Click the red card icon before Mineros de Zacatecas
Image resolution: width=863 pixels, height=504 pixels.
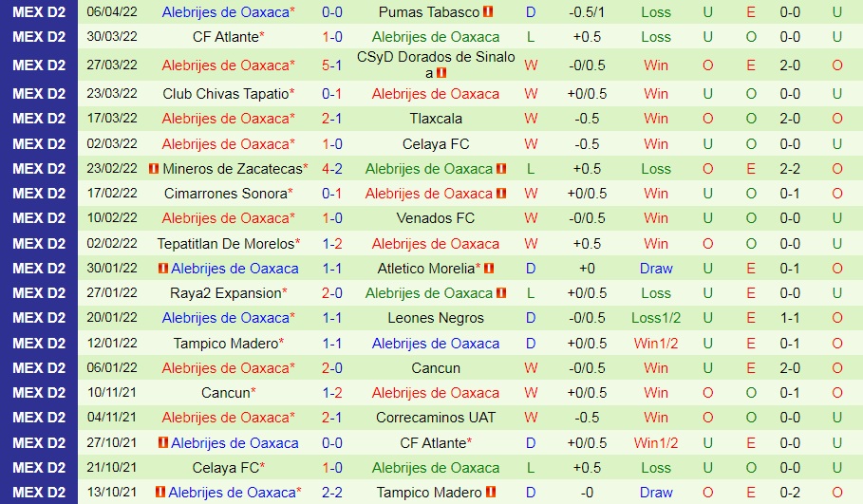point(153,169)
